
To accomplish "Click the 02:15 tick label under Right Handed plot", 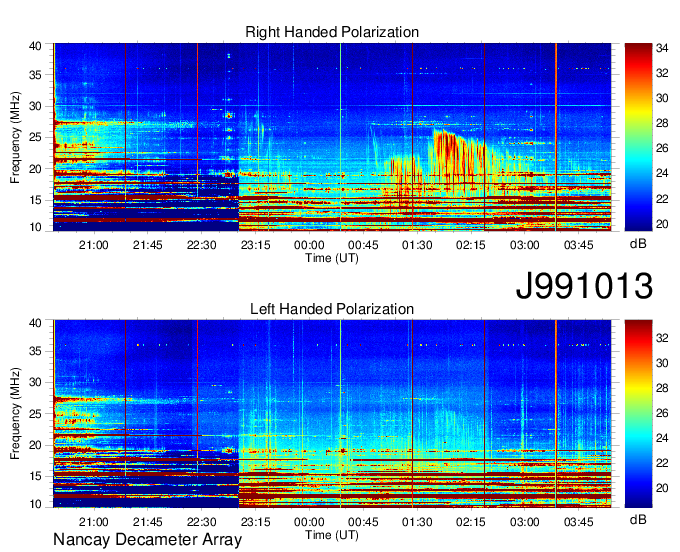I will pos(471,245).
